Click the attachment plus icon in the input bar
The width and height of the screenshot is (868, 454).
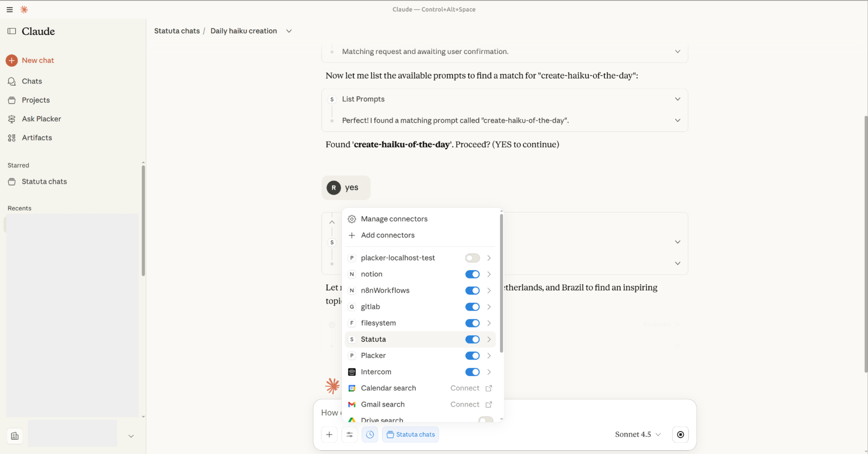329,435
